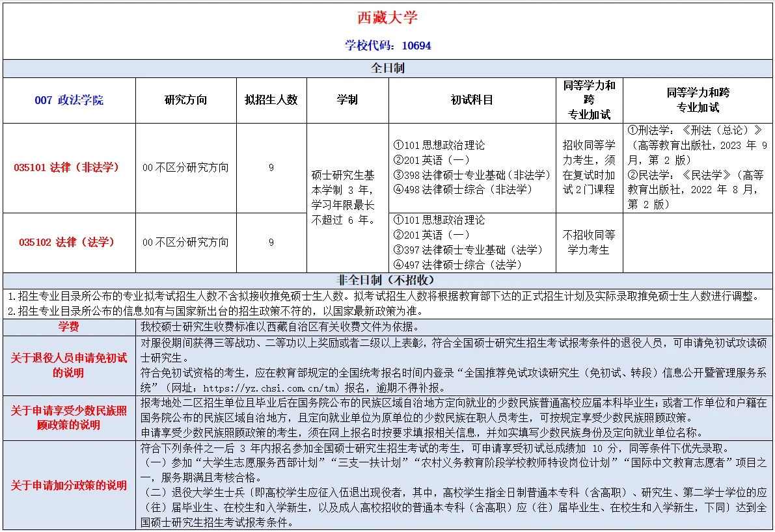
Task: Click ②201英语（一） in 法学 row
Action: pos(431,235)
